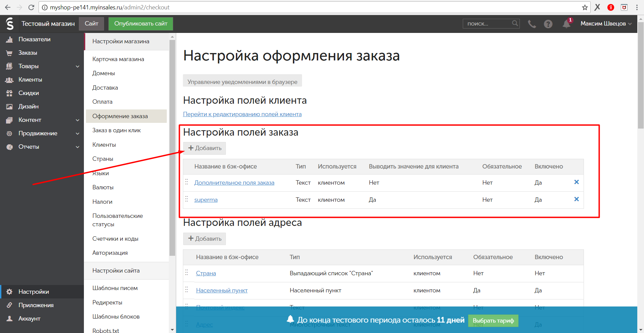Add a new order field
Image resolution: width=644 pixels, height=333 pixels.
(x=204, y=148)
